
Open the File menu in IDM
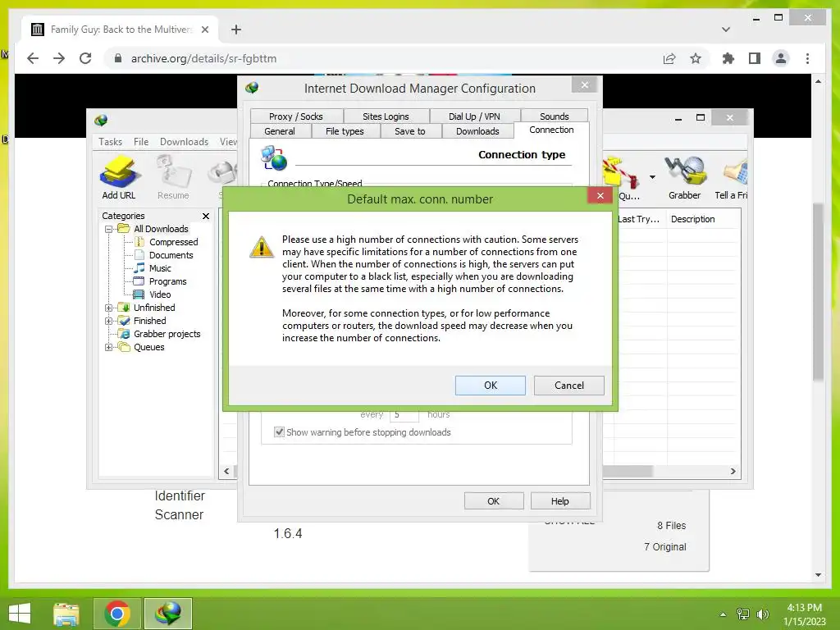[141, 141]
